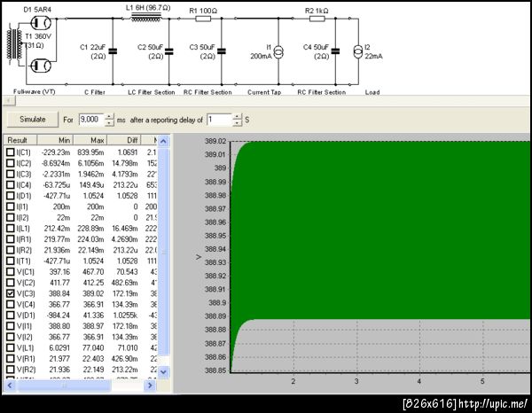The width and height of the screenshot is (532, 413).
Task: Enable the I(L1) result checkbox
Action: [x=11, y=228]
